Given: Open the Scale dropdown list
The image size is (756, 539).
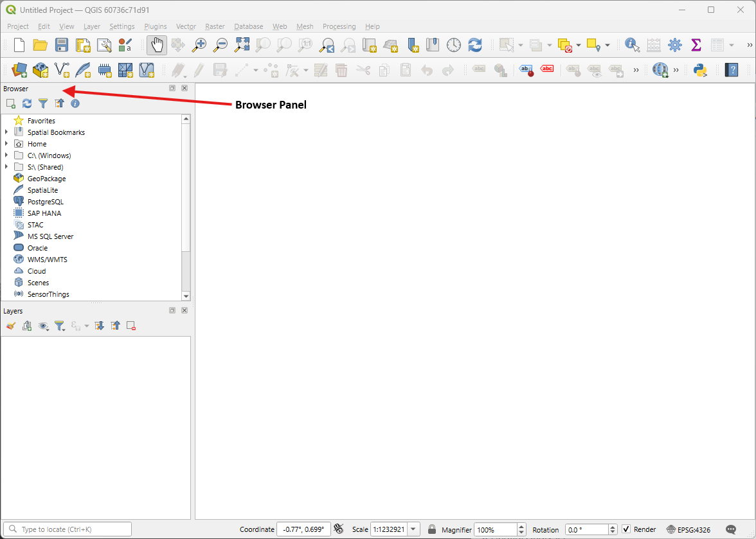Looking at the screenshot, I should click(x=413, y=529).
